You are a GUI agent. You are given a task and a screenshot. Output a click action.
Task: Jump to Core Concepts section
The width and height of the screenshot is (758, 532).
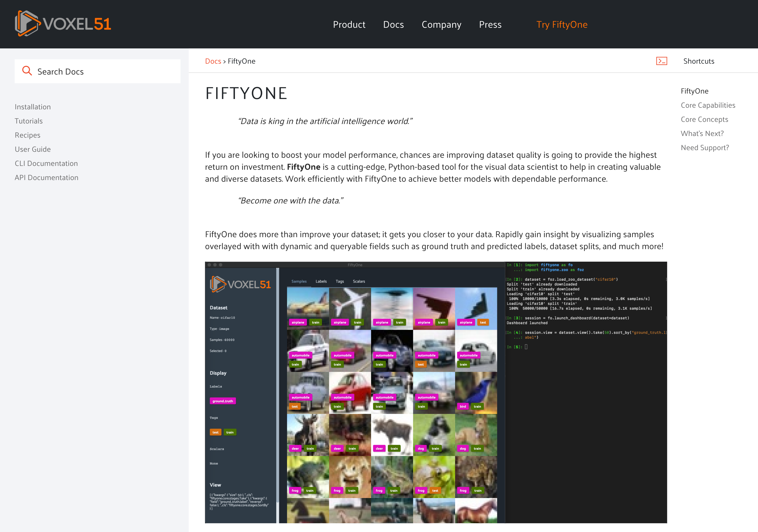[704, 119]
